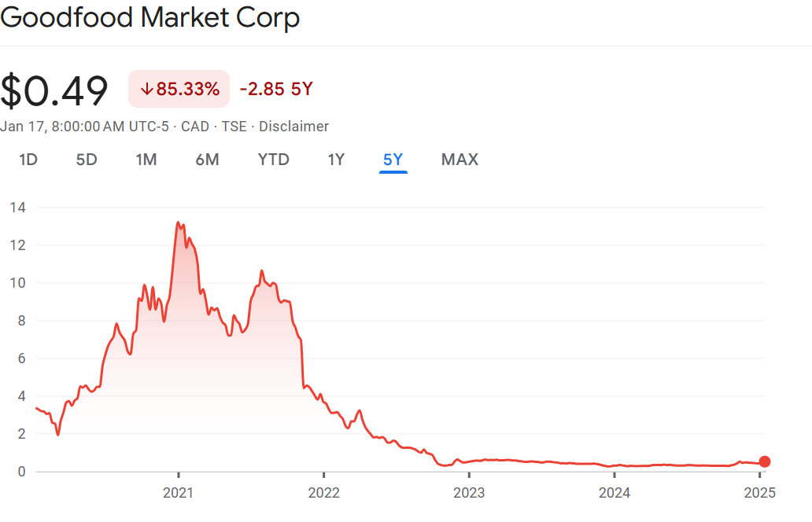Click the 2021 label on the time axis
Viewport: 812px width, 522px height.
tap(178, 493)
